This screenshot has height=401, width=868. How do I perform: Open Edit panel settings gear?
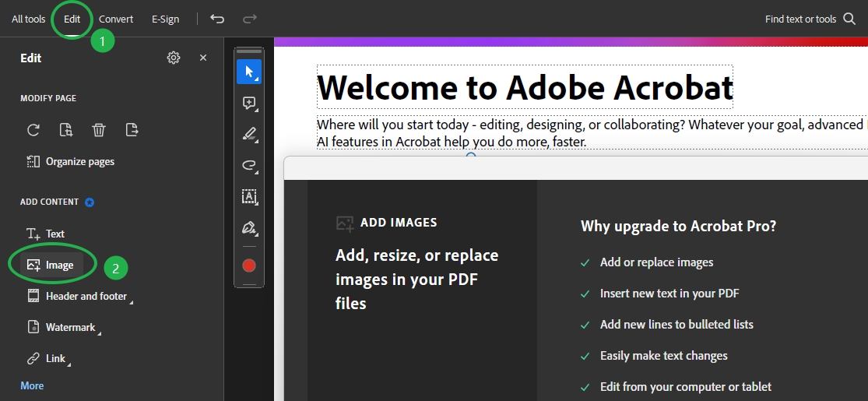point(174,58)
